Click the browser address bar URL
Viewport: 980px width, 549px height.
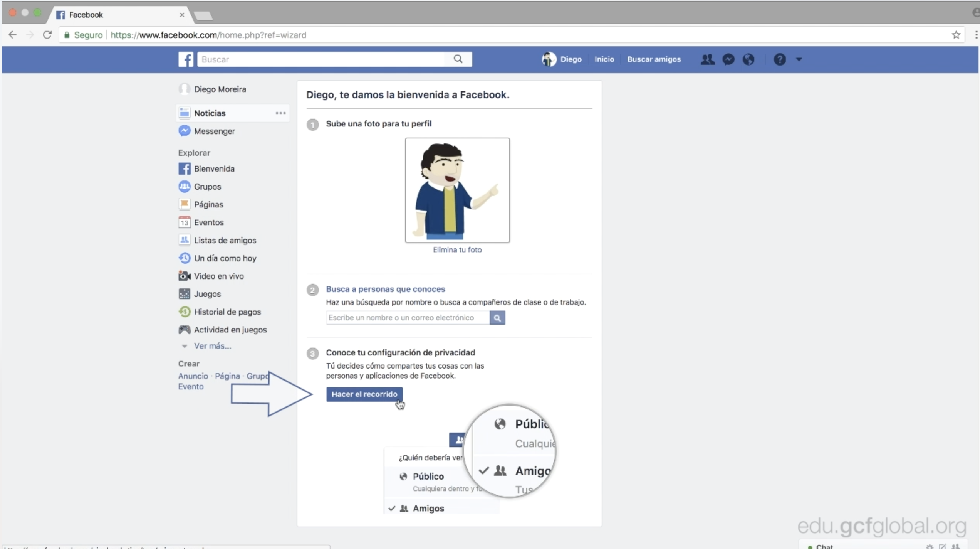click(208, 35)
